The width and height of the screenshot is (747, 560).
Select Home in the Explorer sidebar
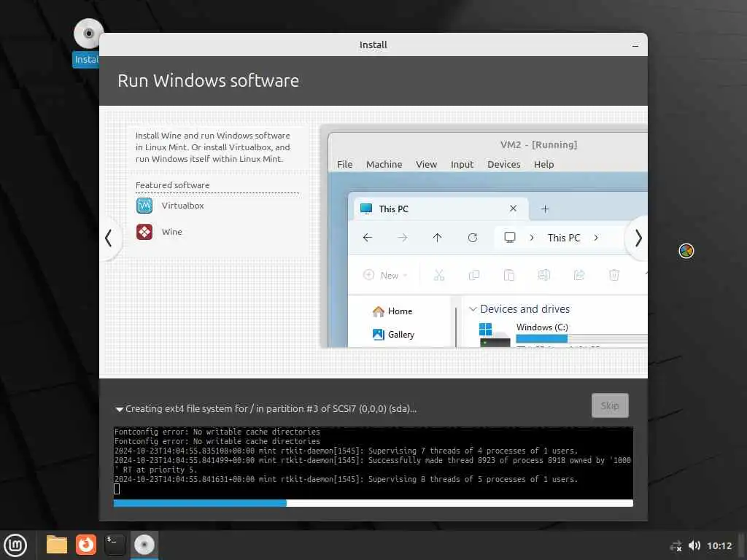point(392,311)
